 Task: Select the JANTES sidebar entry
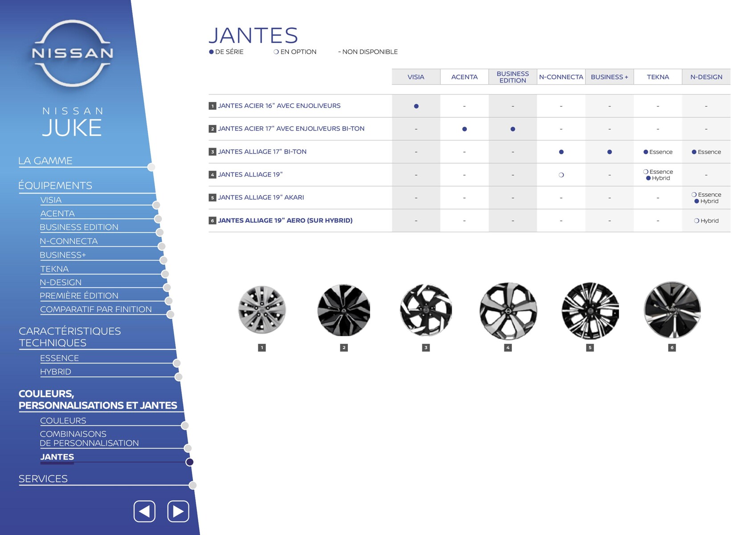click(57, 457)
